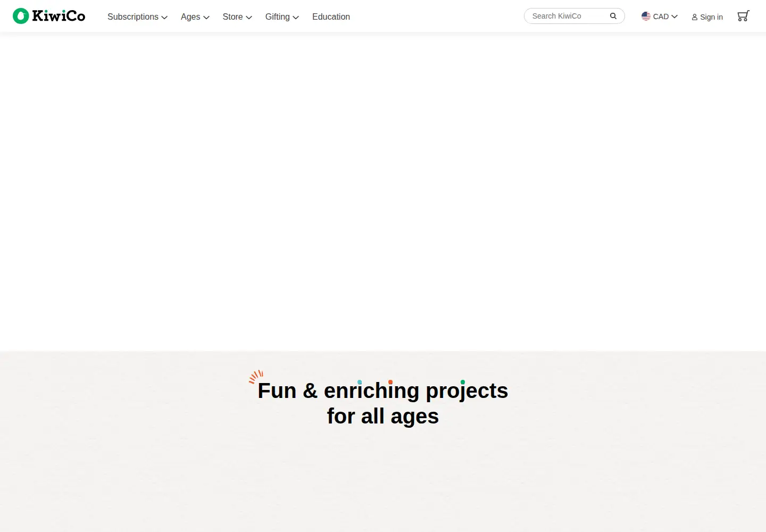The height and width of the screenshot is (532, 766).
Task: Expand the Ages menu
Action: coord(195,17)
